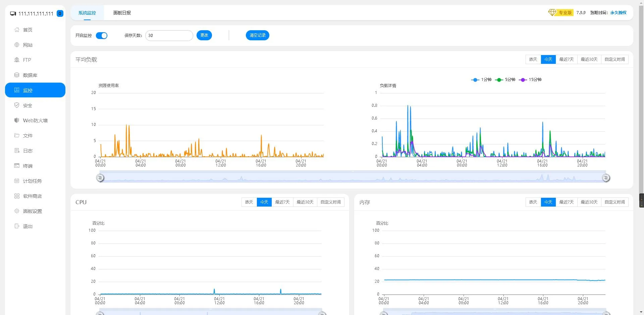Choose 自定义时间 for 内存 chart
Image resolution: width=644 pixels, height=315 pixels.
coord(615,202)
